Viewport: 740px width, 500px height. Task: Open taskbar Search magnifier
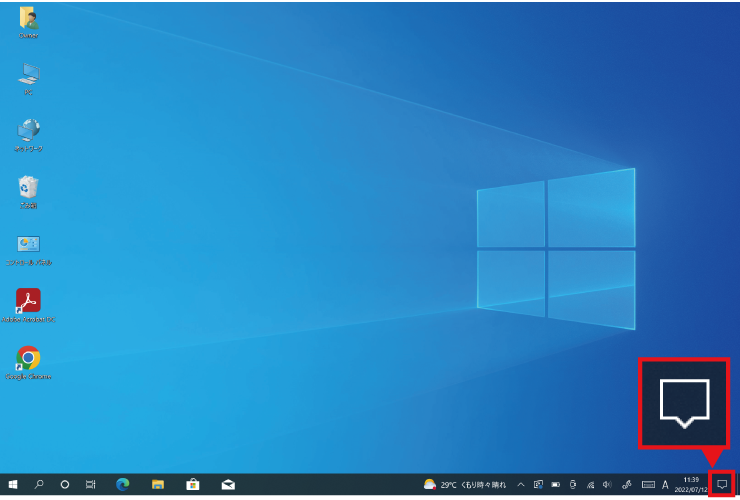pos(39,484)
